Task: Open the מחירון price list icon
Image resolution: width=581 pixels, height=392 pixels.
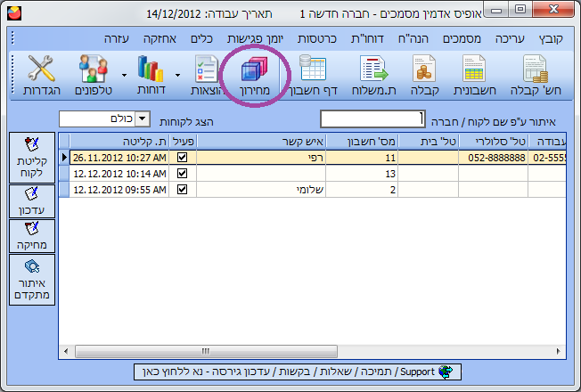Action: click(x=255, y=76)
